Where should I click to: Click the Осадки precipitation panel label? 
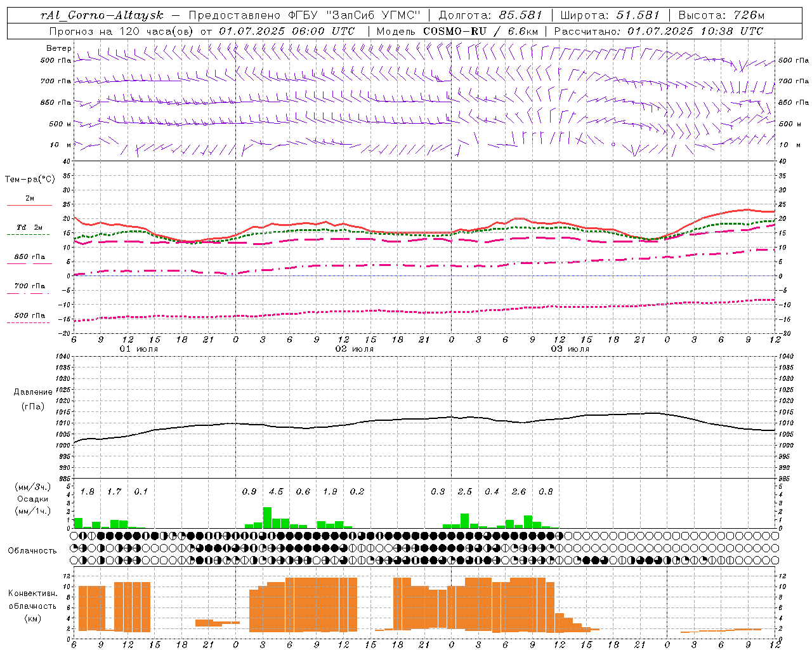pyautogui.click(x=32, y=499)
